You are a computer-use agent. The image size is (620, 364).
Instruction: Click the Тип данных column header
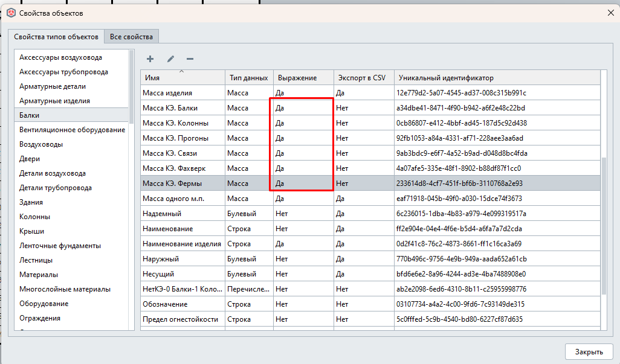tap(249, 78)
